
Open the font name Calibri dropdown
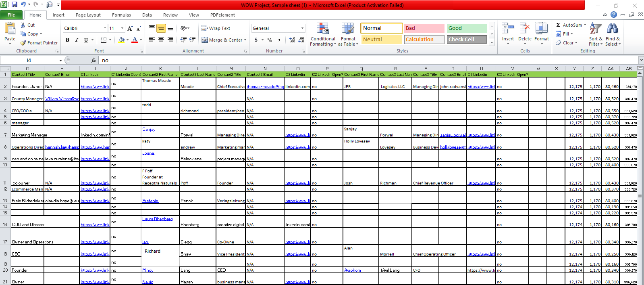[x=105, y=28]
